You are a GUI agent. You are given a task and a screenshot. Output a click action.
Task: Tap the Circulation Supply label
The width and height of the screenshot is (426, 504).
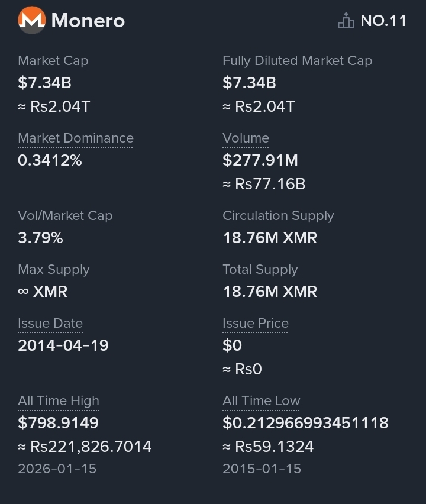click(278, 216)
